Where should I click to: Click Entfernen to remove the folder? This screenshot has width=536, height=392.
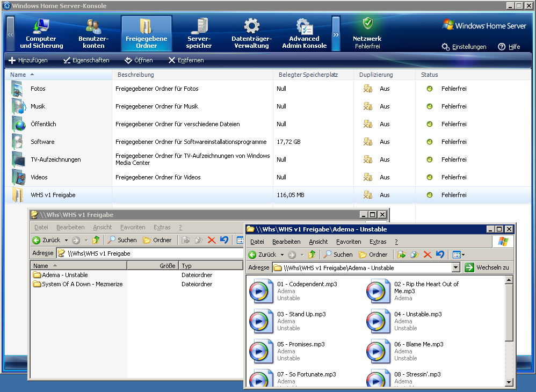186,60
